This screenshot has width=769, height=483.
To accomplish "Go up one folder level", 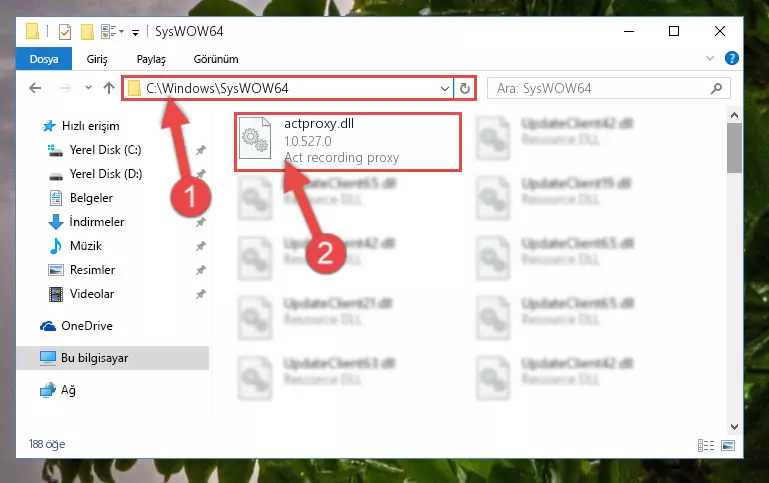I will (x=109, y=88).
